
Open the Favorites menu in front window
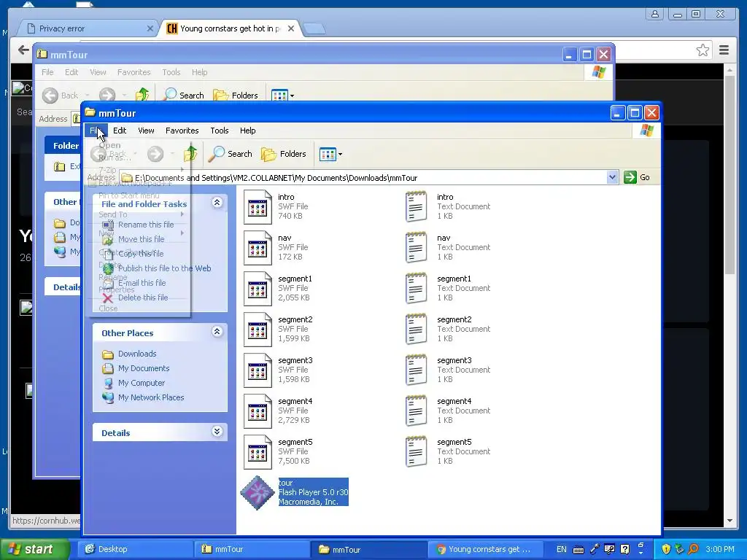[182, 131]
